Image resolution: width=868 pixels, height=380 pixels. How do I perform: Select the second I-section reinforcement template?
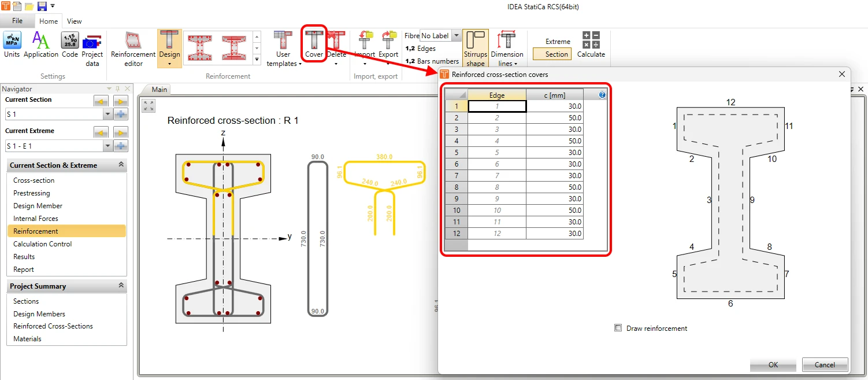pos(234,47)
